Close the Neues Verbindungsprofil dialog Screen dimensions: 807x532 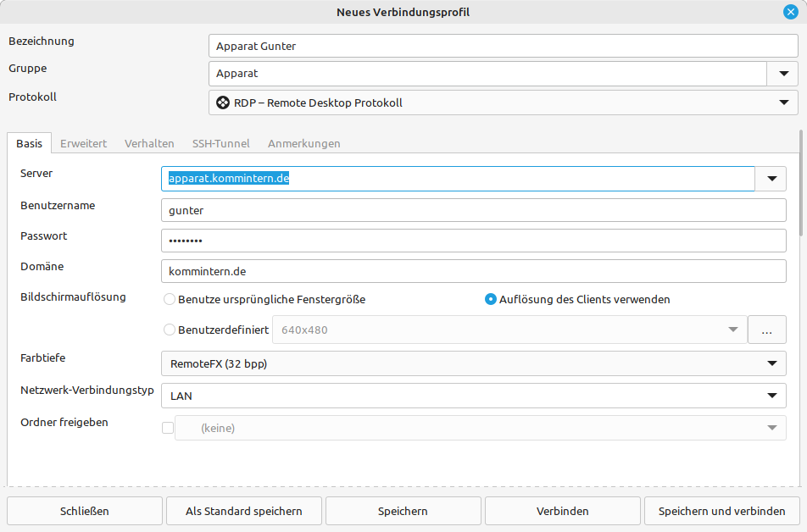pyautogui.click(x=791, y=12)
